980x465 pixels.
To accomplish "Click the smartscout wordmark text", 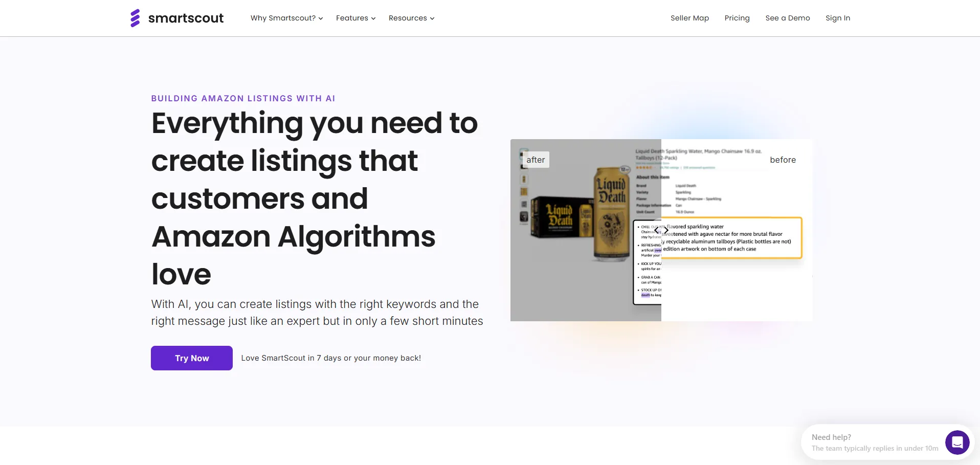I will coord(186,18).
